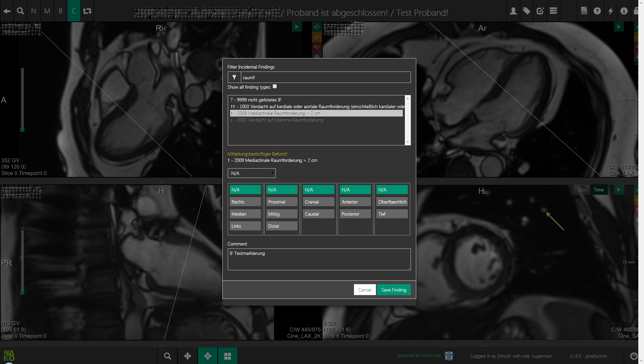Click the lightning bolt icon
This screenshot has width=644, height=364.
[610, 11]
